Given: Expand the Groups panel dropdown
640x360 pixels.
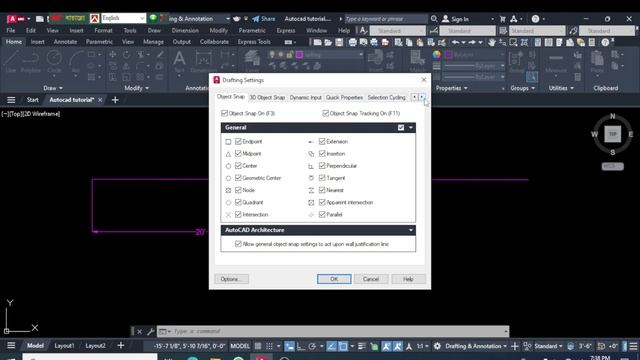Looking at the screenshot, I should [x=522, y=88].
